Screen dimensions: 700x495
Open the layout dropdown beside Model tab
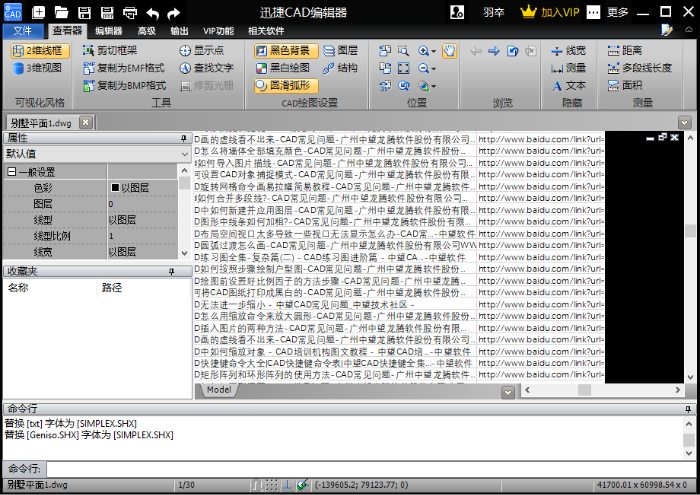pos(508,392)
